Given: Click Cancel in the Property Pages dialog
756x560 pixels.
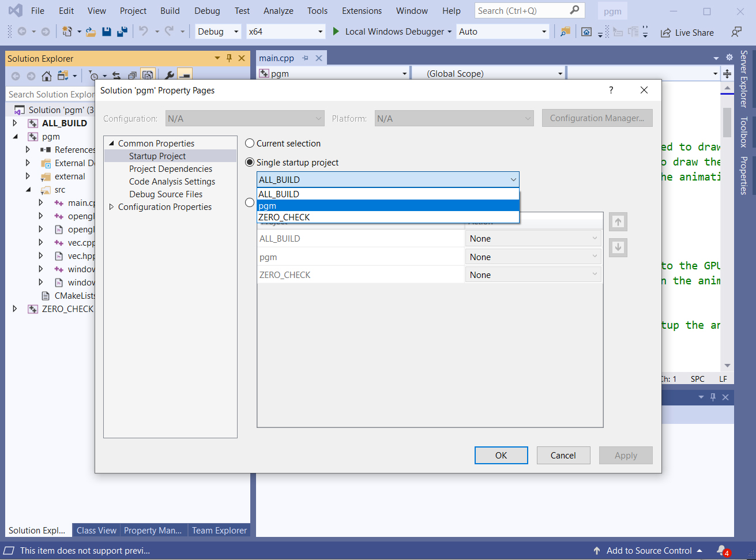Looking at the screenshot, I should 563,456.
